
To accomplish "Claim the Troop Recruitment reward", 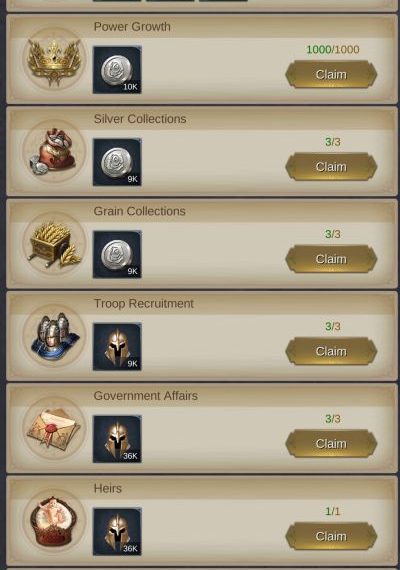I will pyautogui.click(x=331, y=352).
